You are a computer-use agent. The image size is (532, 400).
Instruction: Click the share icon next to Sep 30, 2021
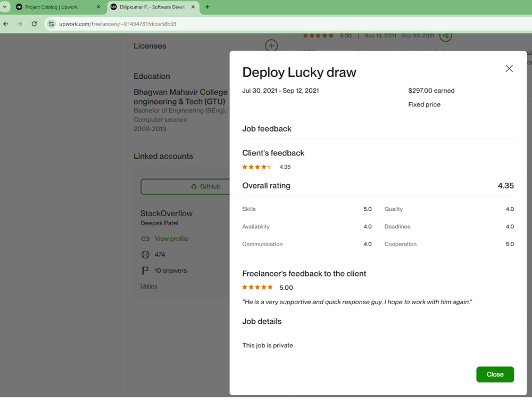[x=445, y=36]
